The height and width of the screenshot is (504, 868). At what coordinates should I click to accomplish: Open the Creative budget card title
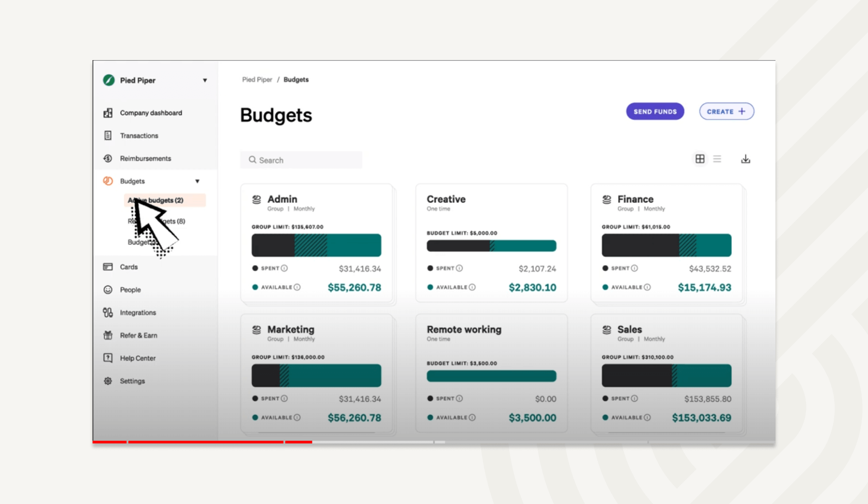[x=446, y=199]
